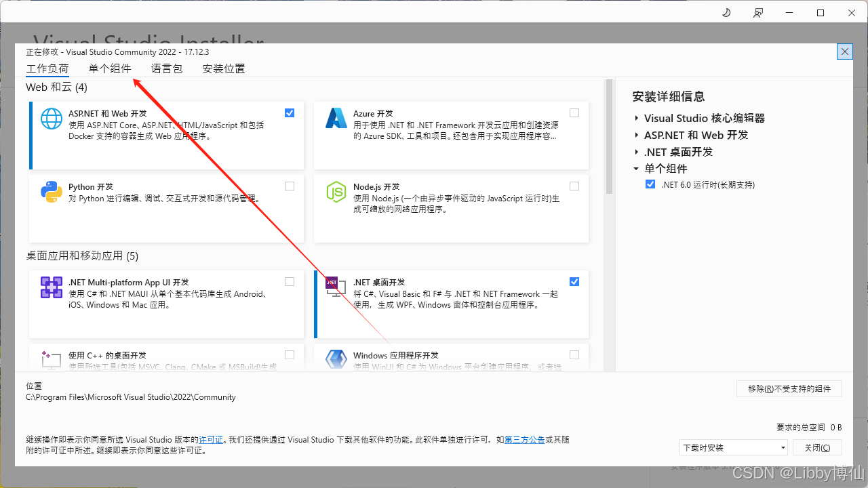
Task: Open the 下载时安装 dropdown
Action: click(734, 447)
